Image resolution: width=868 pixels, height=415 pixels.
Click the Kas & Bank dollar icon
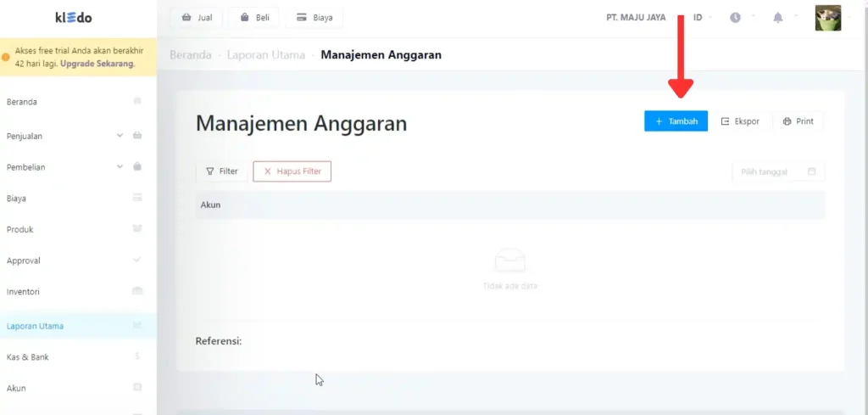137,356
